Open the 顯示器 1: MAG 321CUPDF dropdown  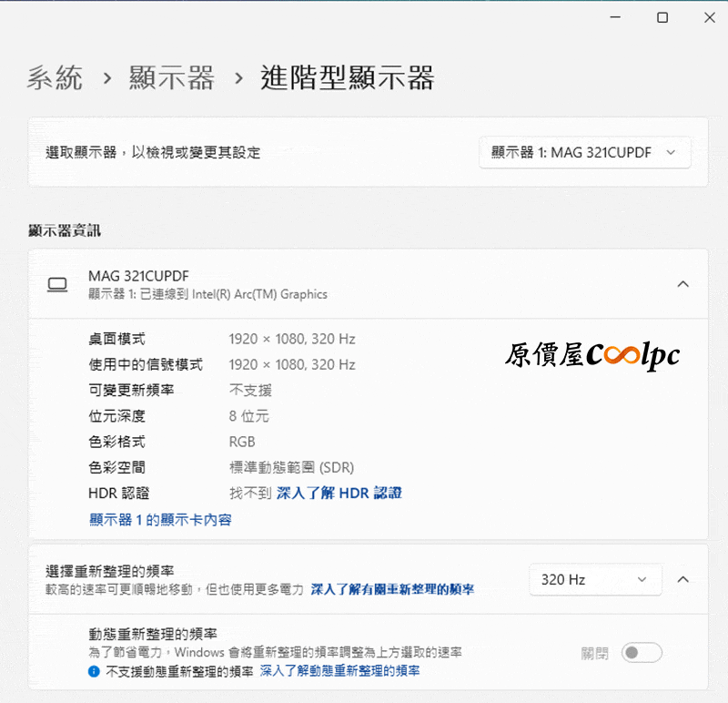coord(584,153)
